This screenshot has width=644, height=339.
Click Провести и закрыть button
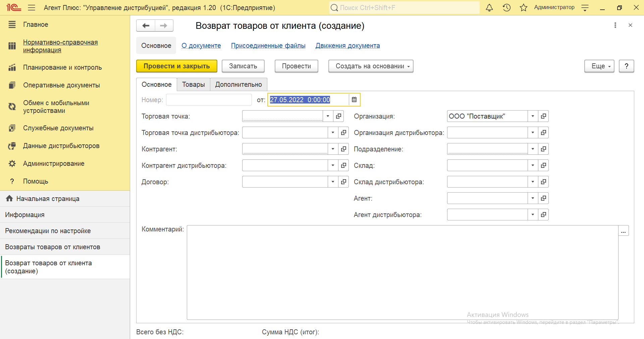(177, 66)
